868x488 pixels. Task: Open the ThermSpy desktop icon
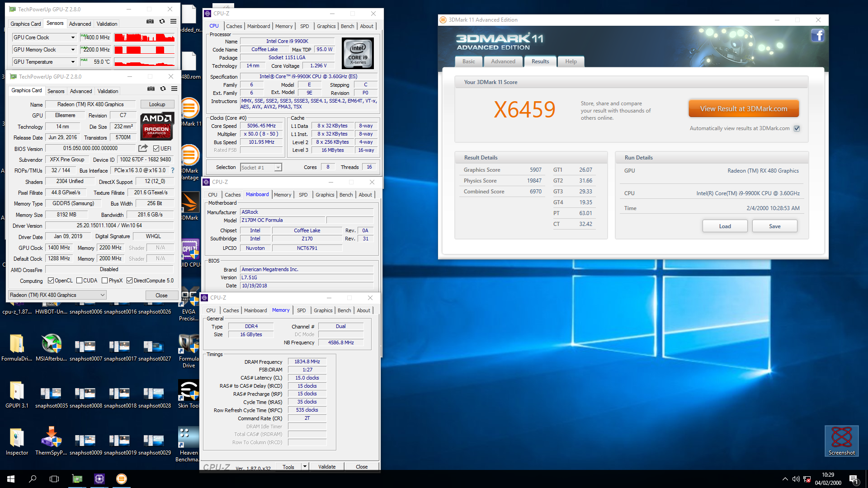(51, 441)
